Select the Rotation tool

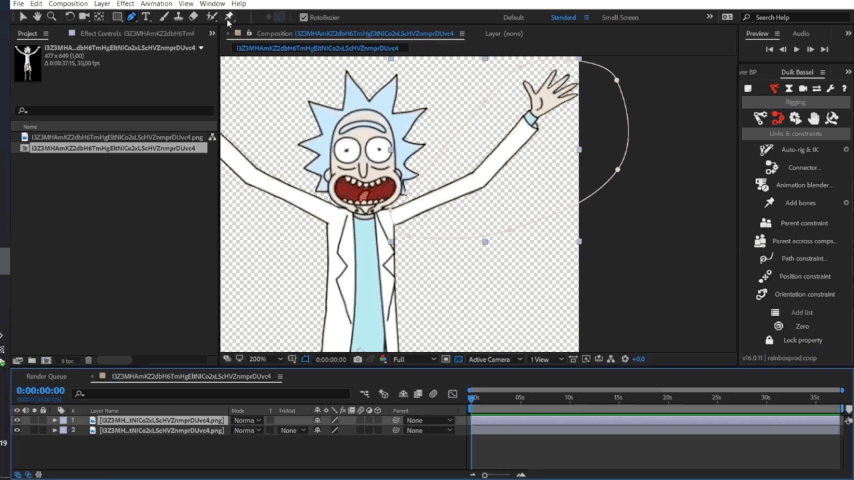coord(70,17)
